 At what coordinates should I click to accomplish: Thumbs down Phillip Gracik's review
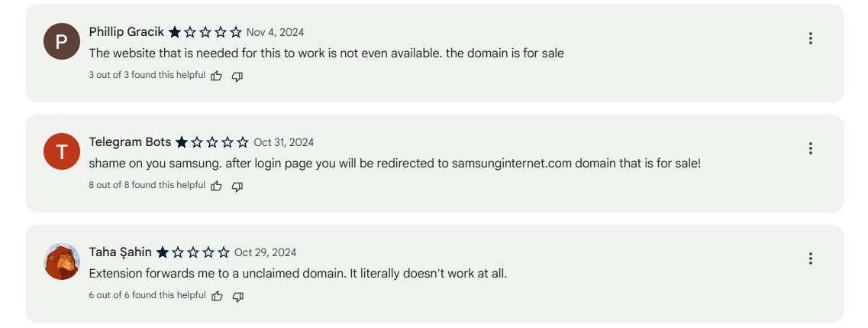(237, 76)
